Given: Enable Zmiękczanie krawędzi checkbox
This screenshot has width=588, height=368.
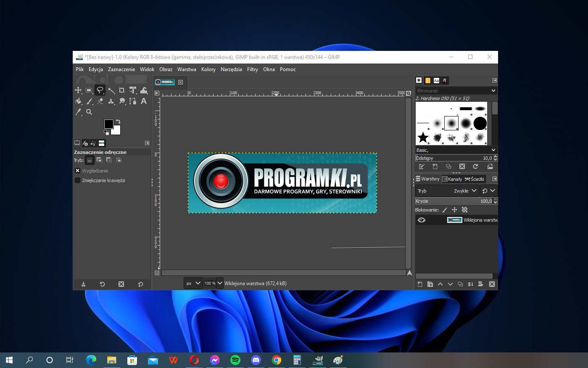Looking at the screenshot, I should click(77, 180).
